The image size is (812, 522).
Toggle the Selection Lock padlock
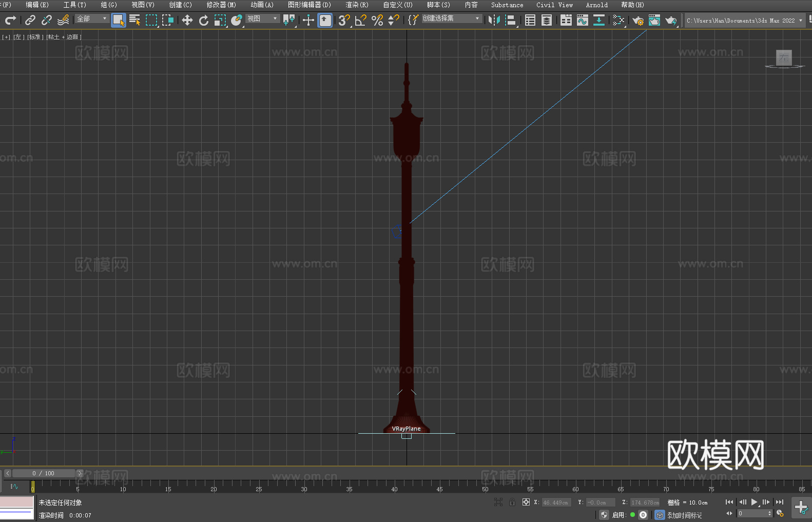(512, 502)
